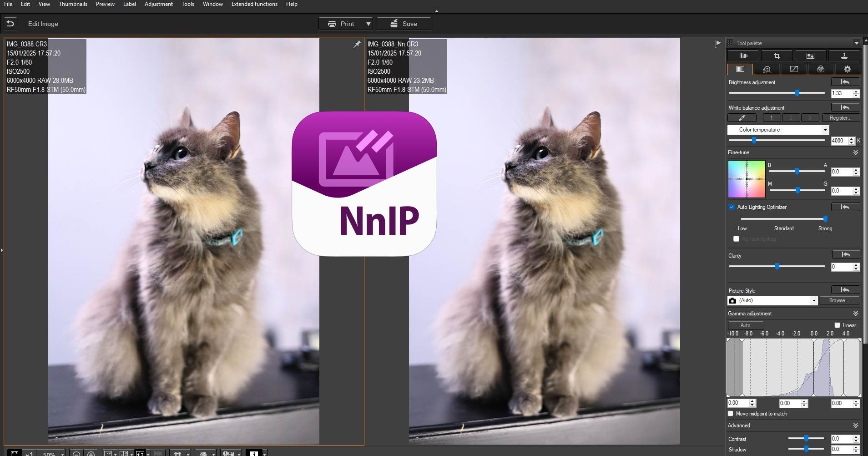Click the Clarity slider handle
Image resolution: width=868 pixels, height=456 pixels.
coord(777,266)
